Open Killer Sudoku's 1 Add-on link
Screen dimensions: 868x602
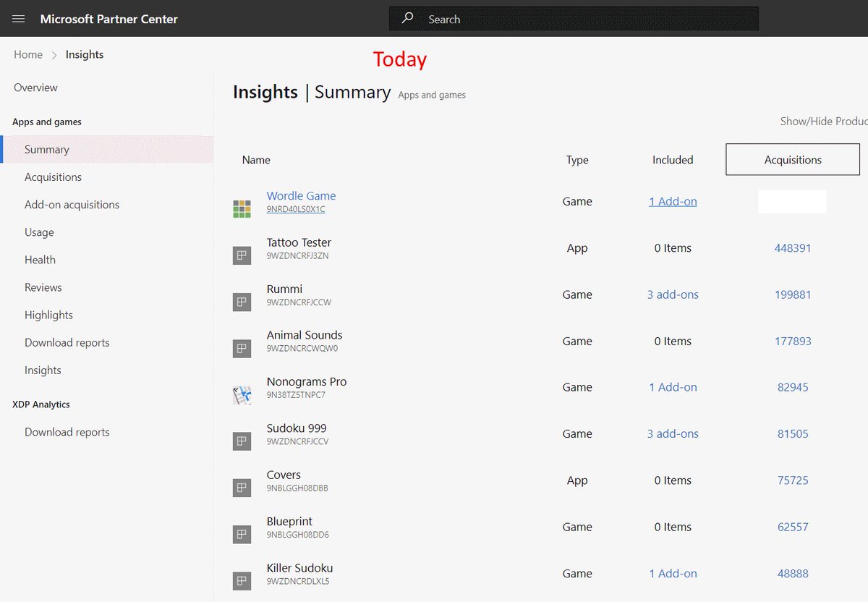[x=673, y=573]
